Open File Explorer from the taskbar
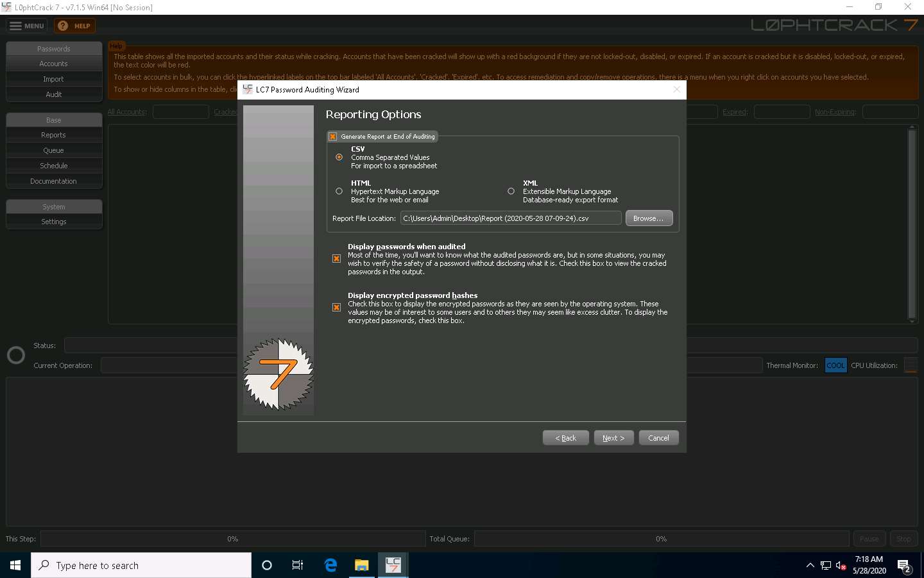Image resolution: width=924 pixels, height=578 pixels. point(362,565)
